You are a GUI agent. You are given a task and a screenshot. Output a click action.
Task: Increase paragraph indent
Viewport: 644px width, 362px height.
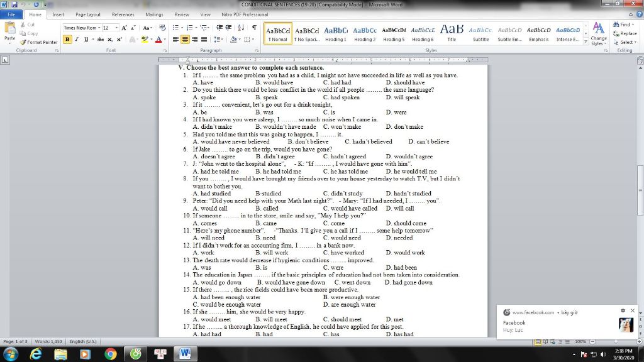[228, 28]
